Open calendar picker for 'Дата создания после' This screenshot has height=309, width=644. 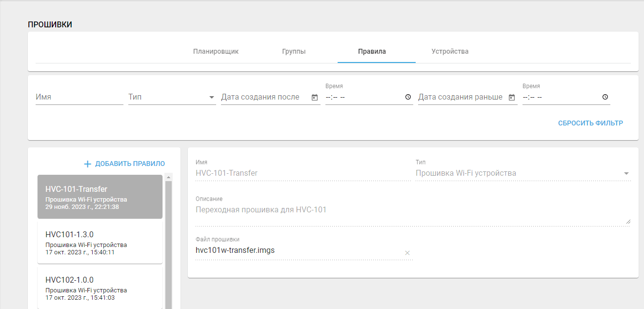[315, 97]
